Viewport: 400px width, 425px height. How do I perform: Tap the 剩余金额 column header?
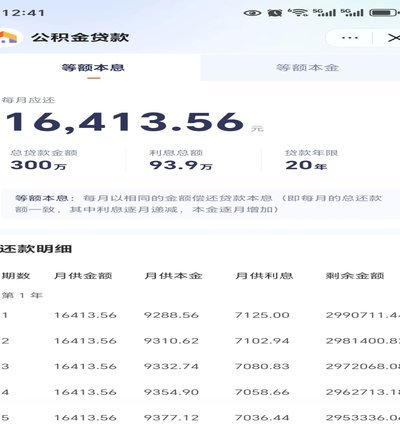pyautogui.click(x=355, y=276)
